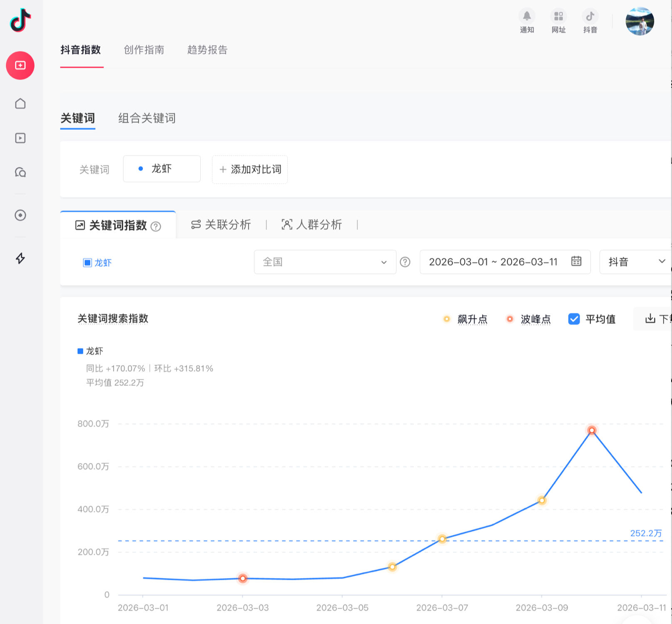Open 关联分析 section
672x624 pixels.
221,225
